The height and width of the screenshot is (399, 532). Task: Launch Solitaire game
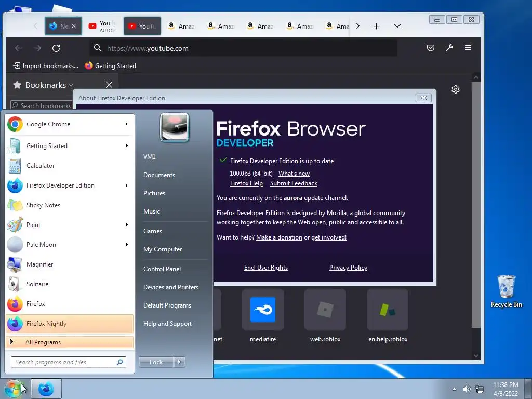tap(70, 284)
